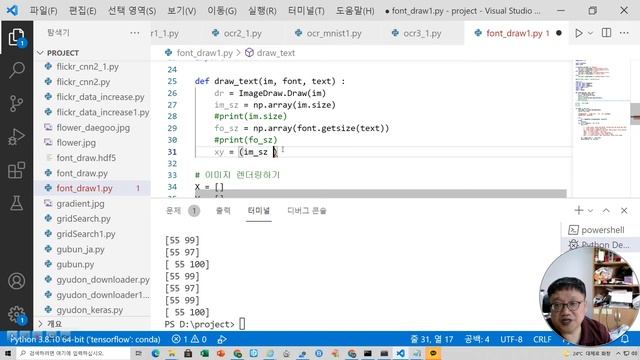Open the 파일(F) menu

tap(43, 11)
